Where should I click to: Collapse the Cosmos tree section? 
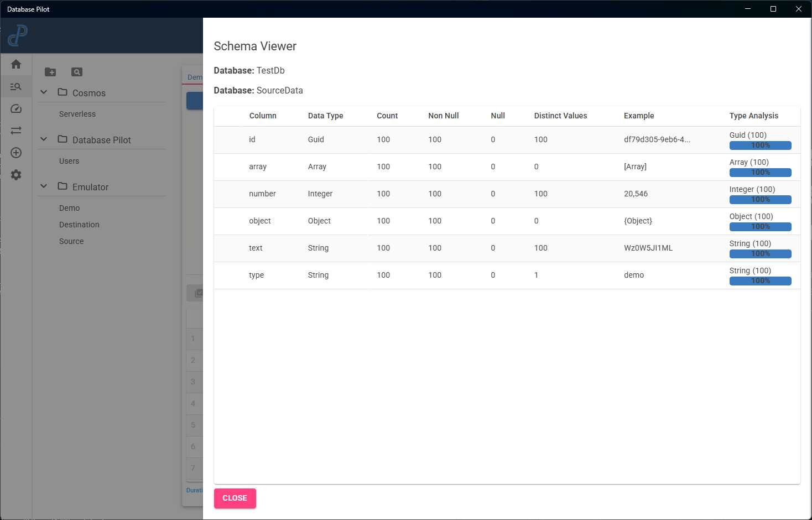pos(43,92)
